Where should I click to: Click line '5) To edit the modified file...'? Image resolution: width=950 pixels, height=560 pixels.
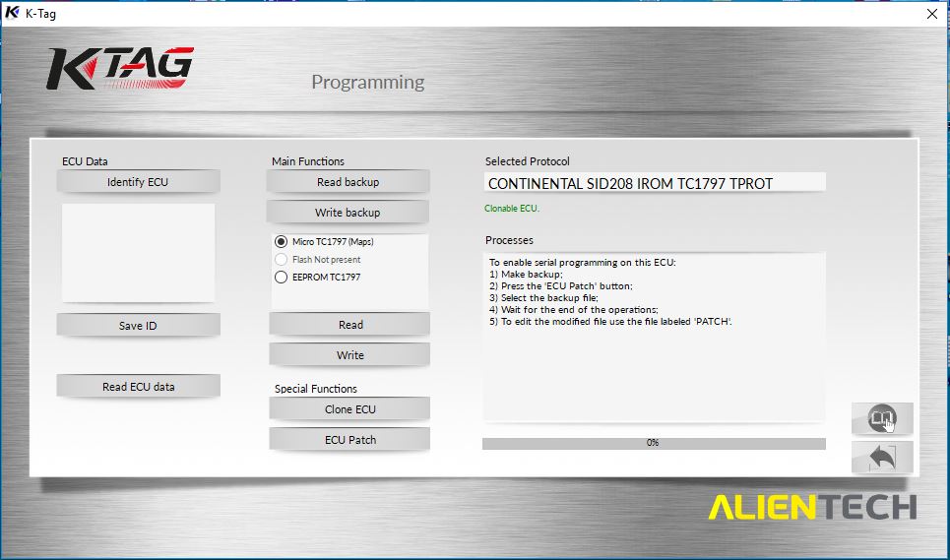[610, 322]
